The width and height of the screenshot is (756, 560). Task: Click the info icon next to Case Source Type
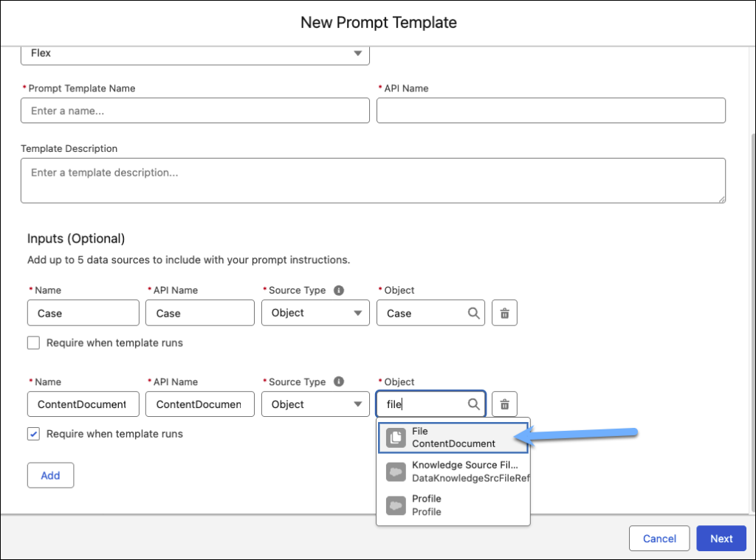(339, 289)
